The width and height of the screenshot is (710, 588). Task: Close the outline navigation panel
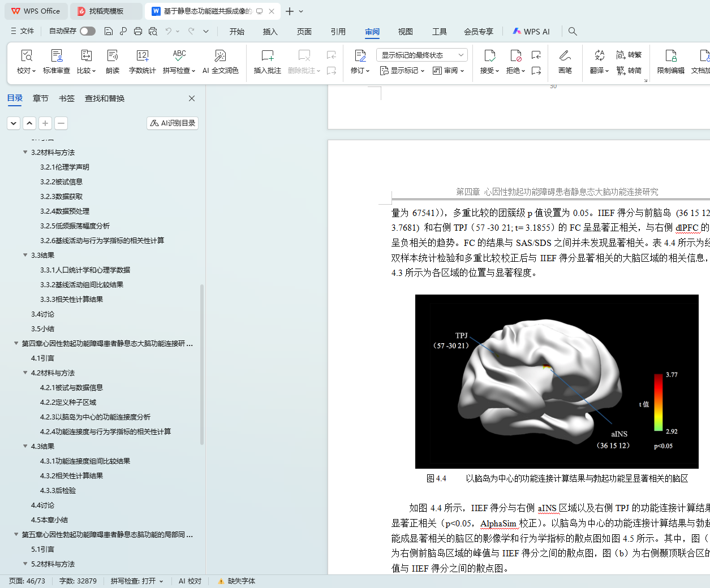192,98
